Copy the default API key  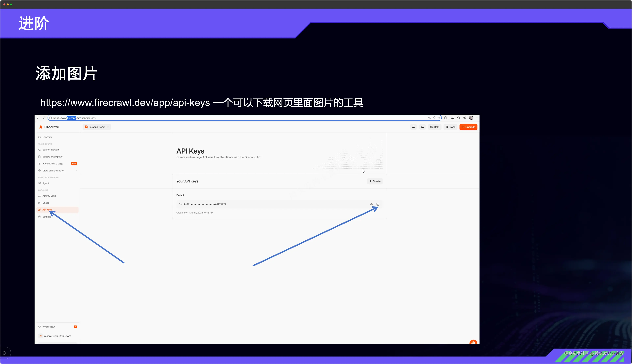click(378, 204)
